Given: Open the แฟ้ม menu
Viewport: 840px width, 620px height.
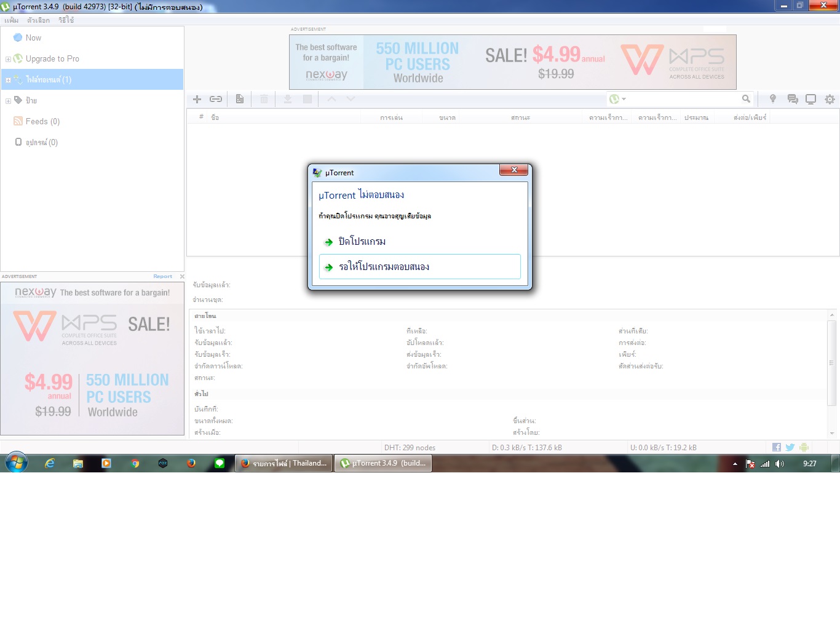Looking at the screenshot, I should tap(11, 20).
